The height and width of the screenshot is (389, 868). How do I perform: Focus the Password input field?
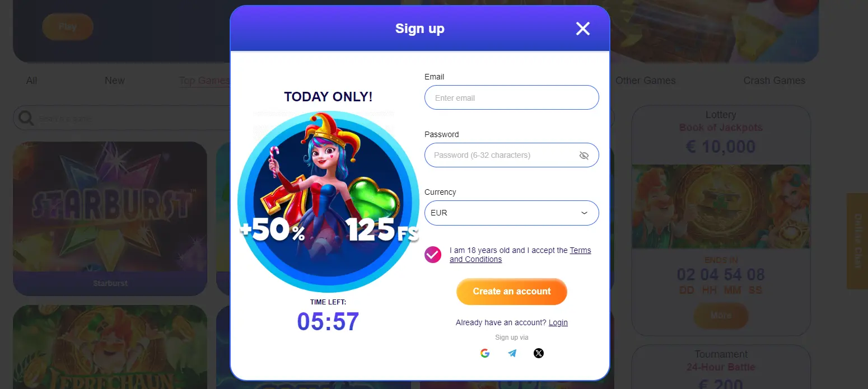coord(512,155)
